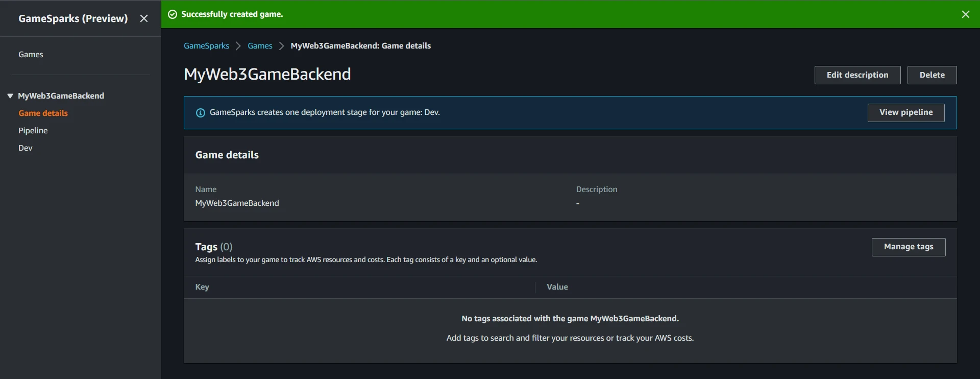Click the GameSparks breadcrumb link
This screenshot has height=379, width=980.
[x=206, y=46]
